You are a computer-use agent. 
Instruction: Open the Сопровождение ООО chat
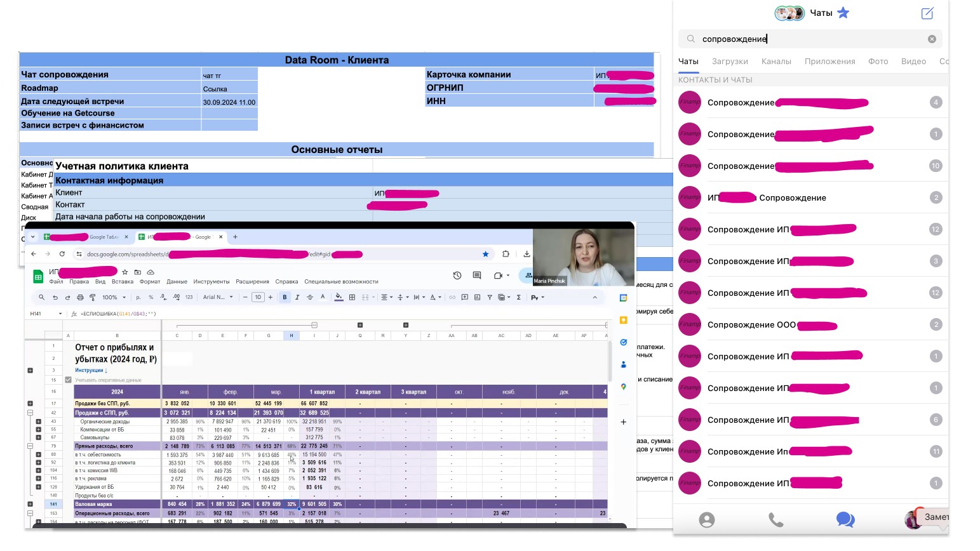point(811,324)
